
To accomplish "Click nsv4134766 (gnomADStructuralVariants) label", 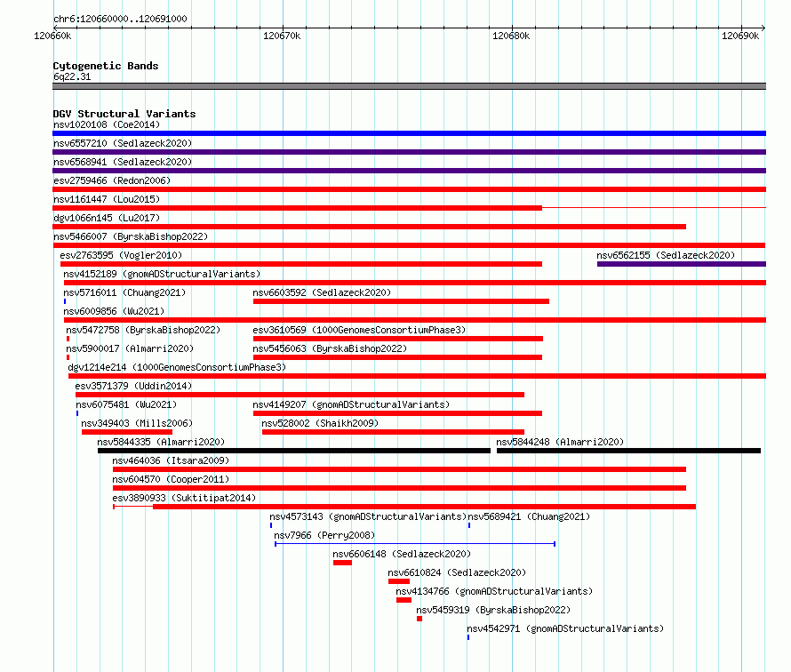I will tap(494, 591).
